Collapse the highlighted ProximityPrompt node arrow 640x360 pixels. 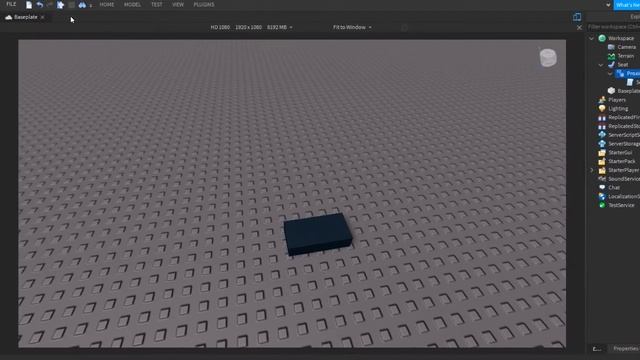(x=610, y=73)
